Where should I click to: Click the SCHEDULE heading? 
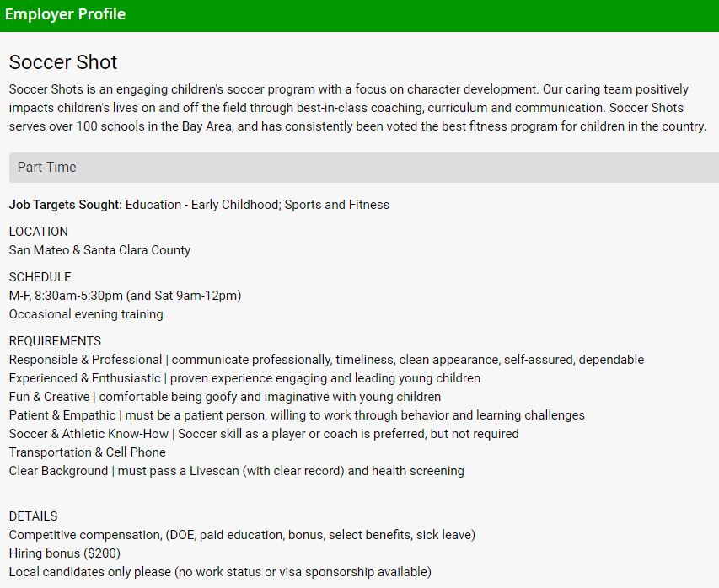tap(40, 277)
